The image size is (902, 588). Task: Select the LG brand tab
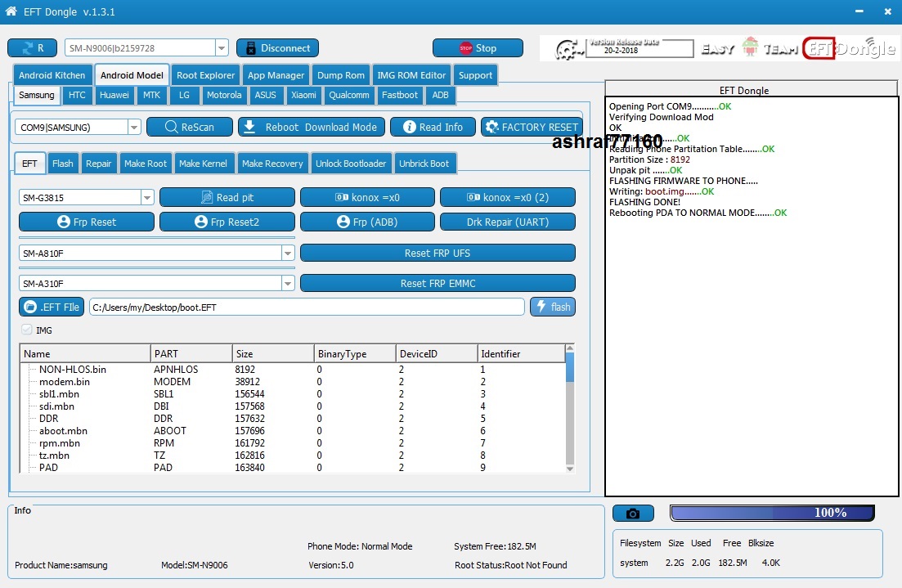183,95
